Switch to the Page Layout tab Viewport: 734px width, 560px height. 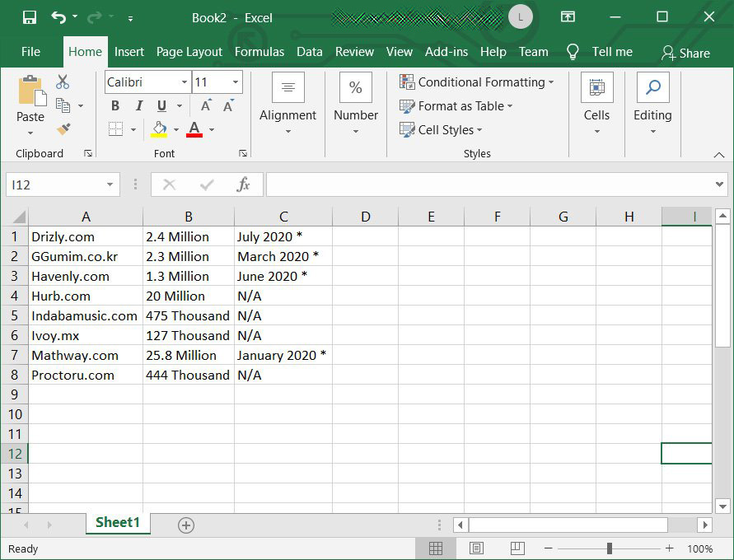[189, 51]
